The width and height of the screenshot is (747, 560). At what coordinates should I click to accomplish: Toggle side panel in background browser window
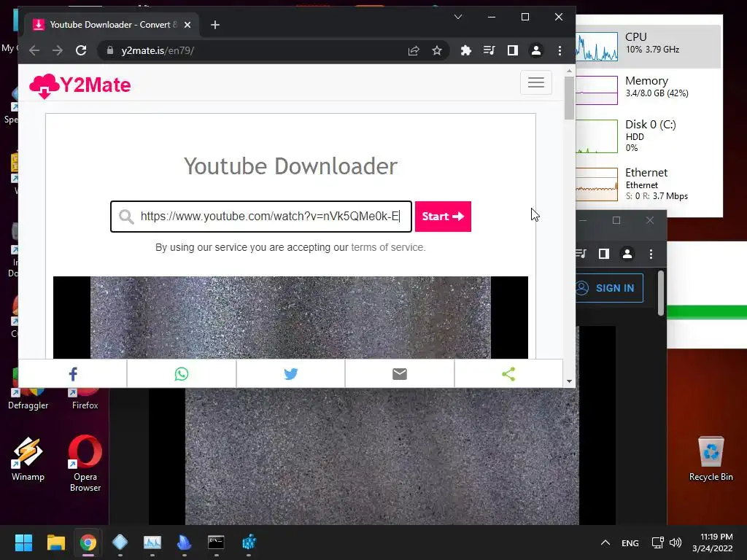tap(604, 254)
